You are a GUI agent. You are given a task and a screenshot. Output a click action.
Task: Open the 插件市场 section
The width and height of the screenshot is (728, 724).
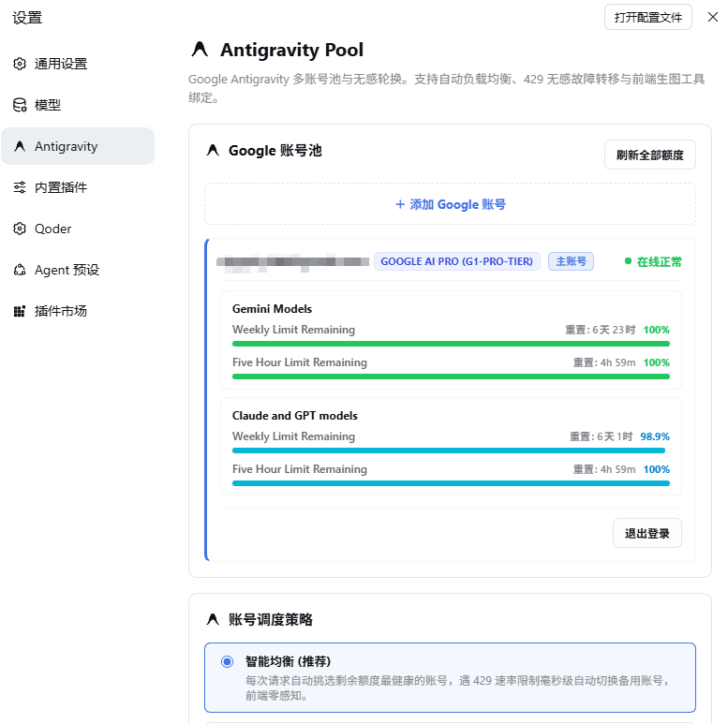[78, 311]
